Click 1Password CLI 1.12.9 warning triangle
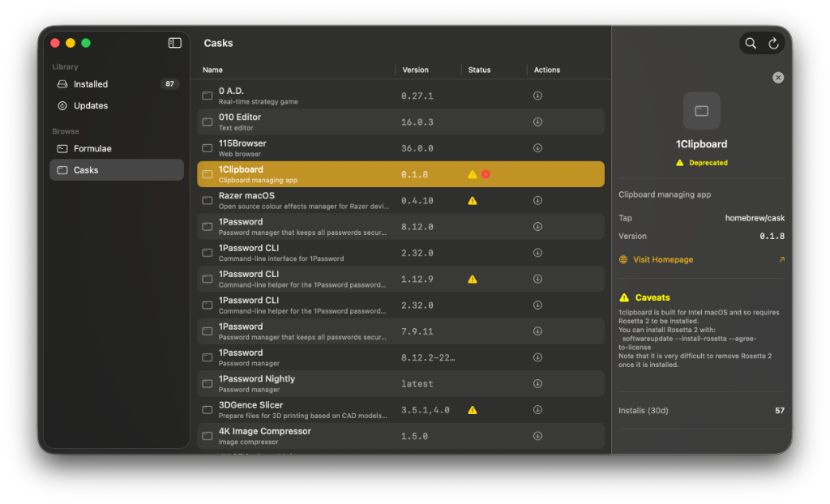Viewport: 830px width, 504px height. pos(473,279)
